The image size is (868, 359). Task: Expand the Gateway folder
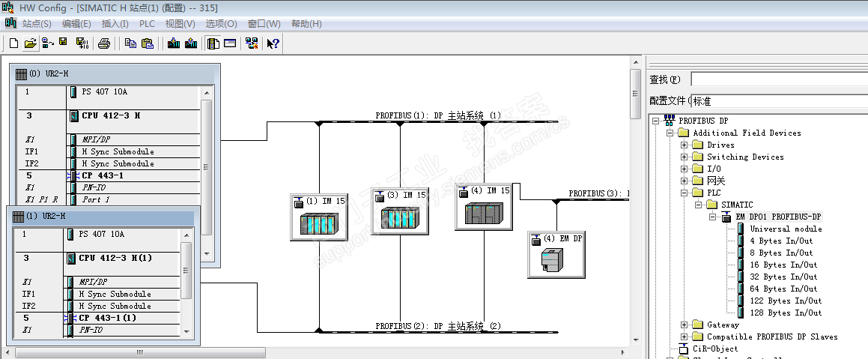pos(685,325)
